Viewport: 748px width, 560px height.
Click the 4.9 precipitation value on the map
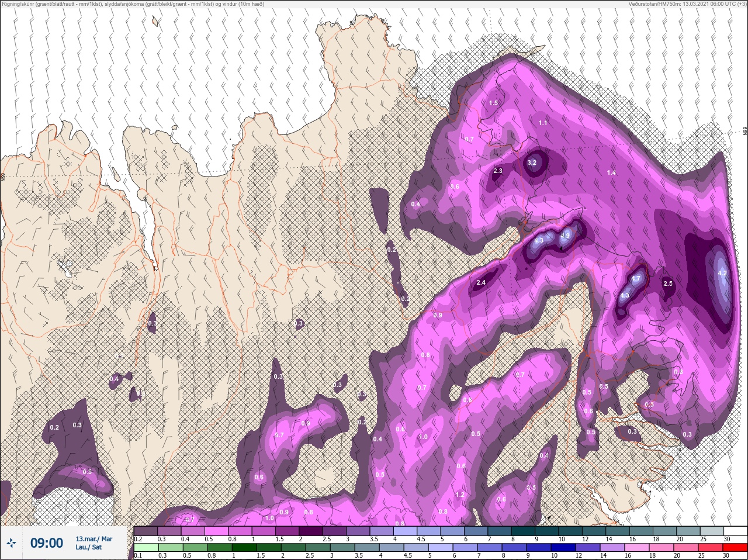coord(565,236)
